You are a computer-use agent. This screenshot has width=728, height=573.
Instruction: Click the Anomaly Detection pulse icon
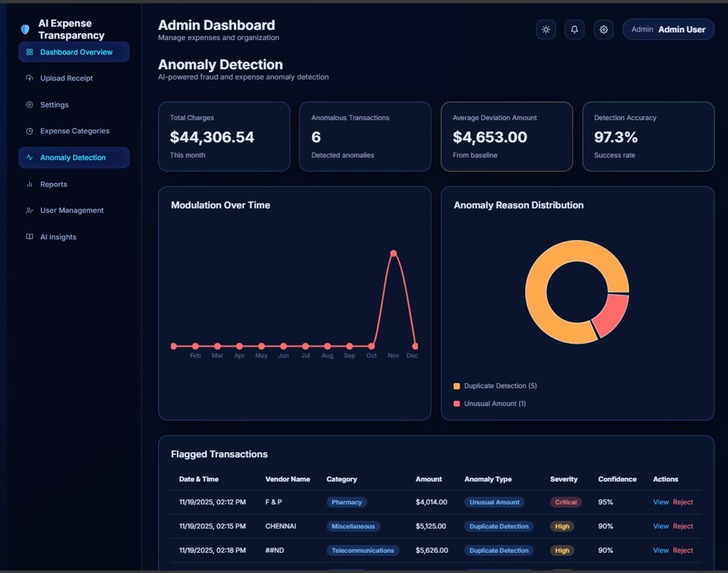29,157
